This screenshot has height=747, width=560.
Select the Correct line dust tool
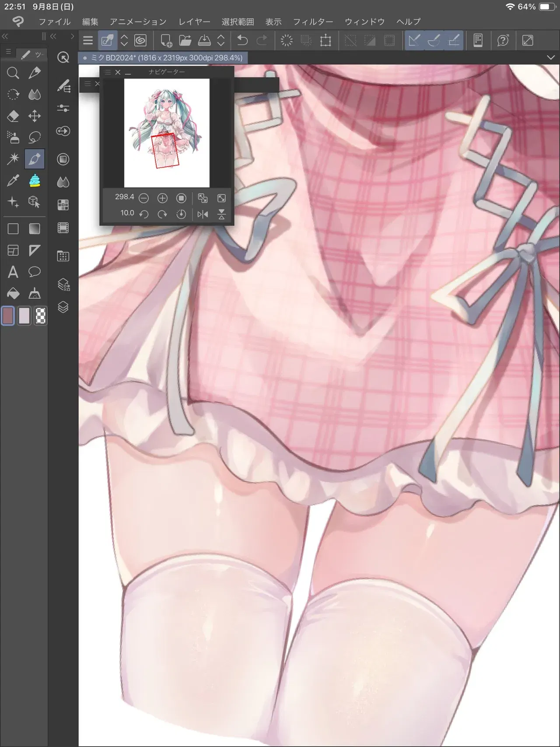pos(35,293)
